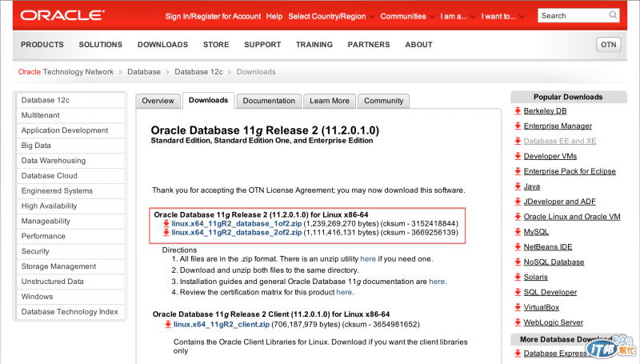Expand Select Country/Region dropdown

point(331,16)
